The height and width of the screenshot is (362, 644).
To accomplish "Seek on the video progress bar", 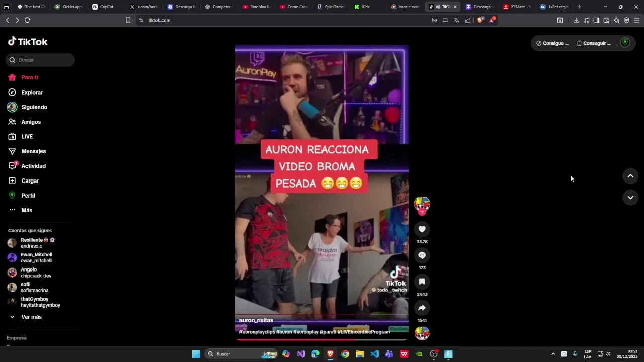I will tap(322, 340).
